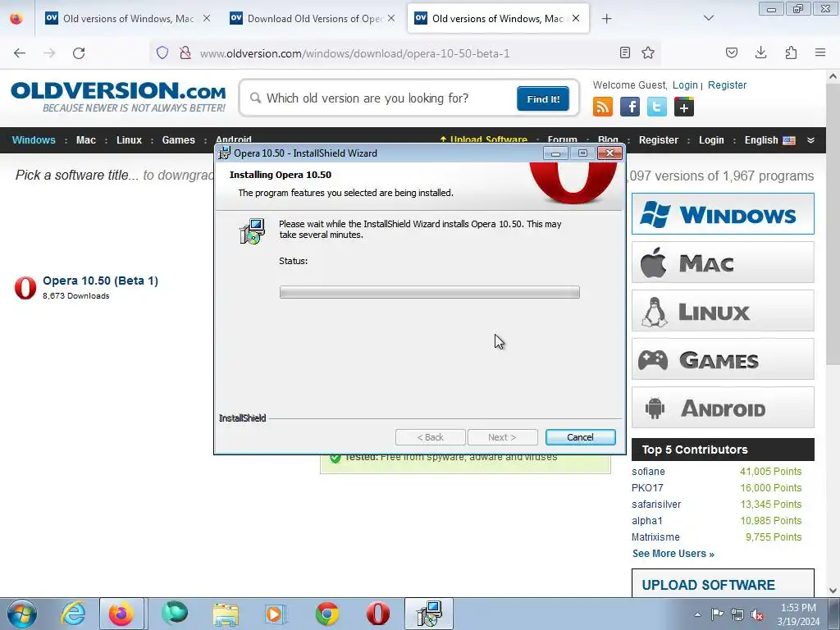
Task: Open Firefox application hamburger menu
Action: click(x=820, y=52)
